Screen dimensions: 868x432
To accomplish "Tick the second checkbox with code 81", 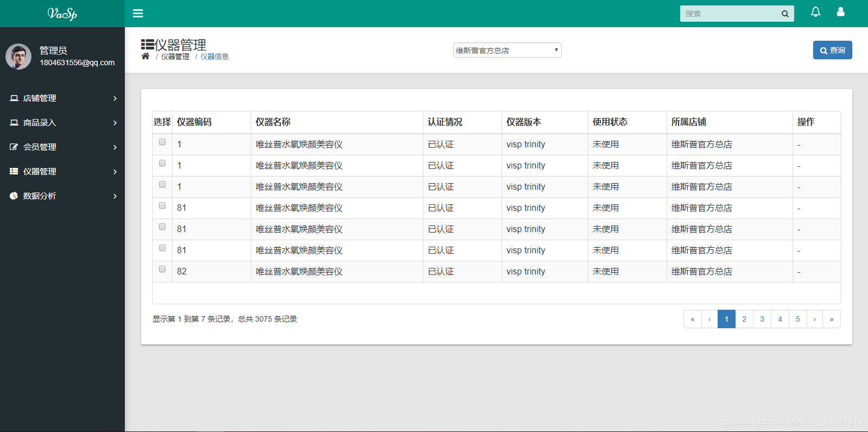I will (162, 227).
